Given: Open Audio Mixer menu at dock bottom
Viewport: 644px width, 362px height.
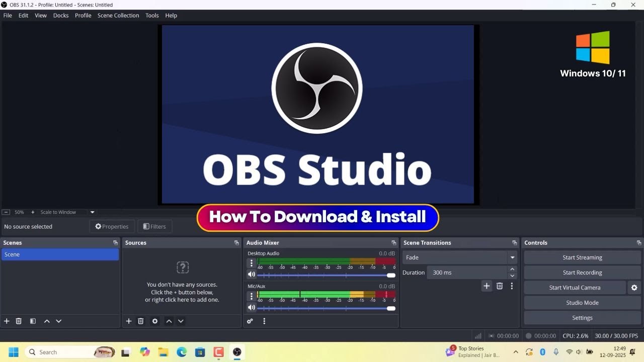Looking at the screenshot, I should [x=264, y=321].
